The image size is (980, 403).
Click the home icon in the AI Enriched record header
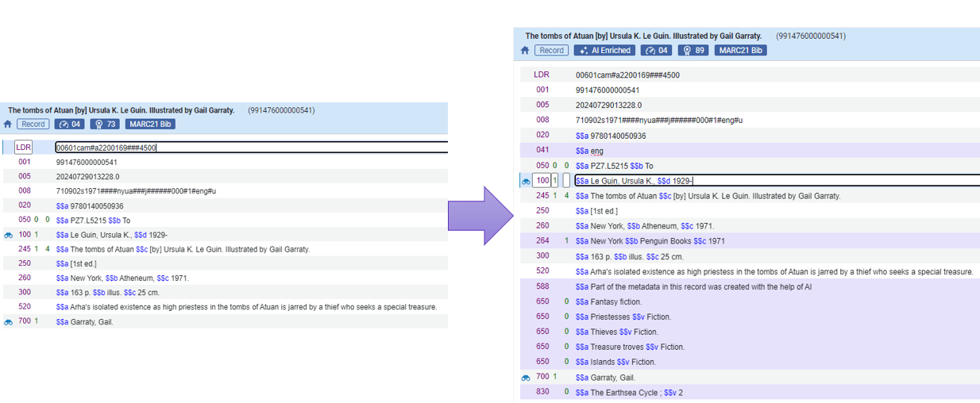(x=525, y=51)
